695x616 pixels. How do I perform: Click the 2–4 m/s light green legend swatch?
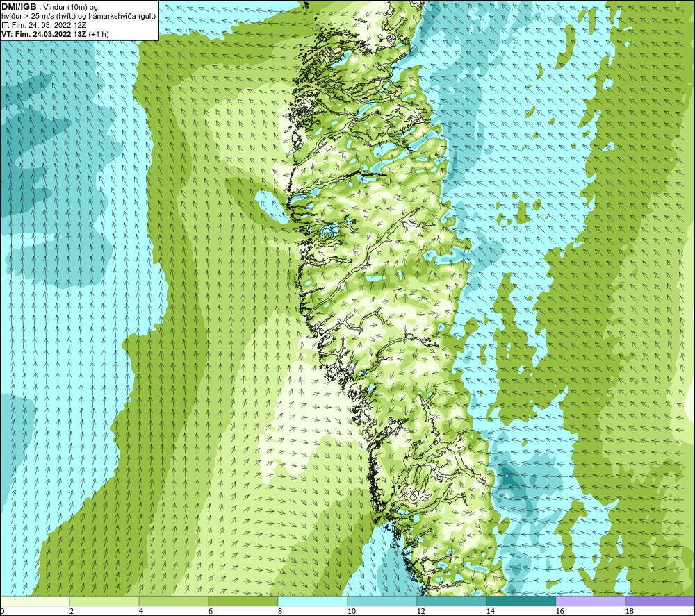click(x=104, y=601)
